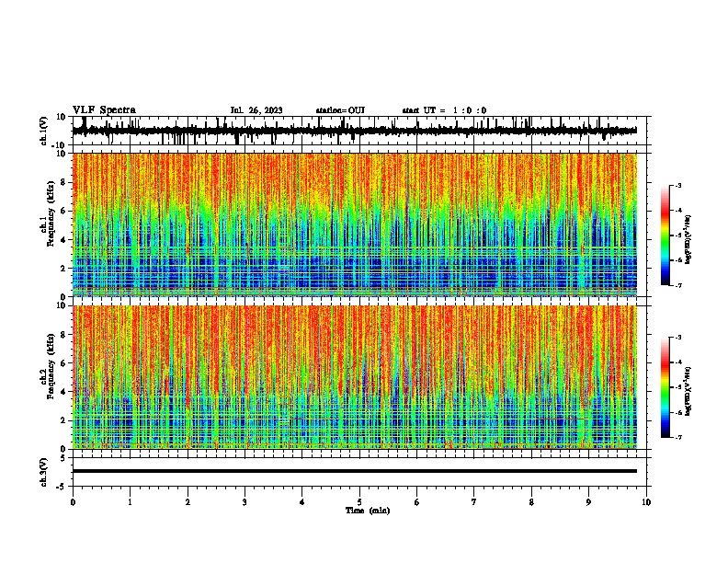This screenshot has height=563, width=728.
Task: Click inside the ch.1 spectrogram plot
Action: coord(355,224)
